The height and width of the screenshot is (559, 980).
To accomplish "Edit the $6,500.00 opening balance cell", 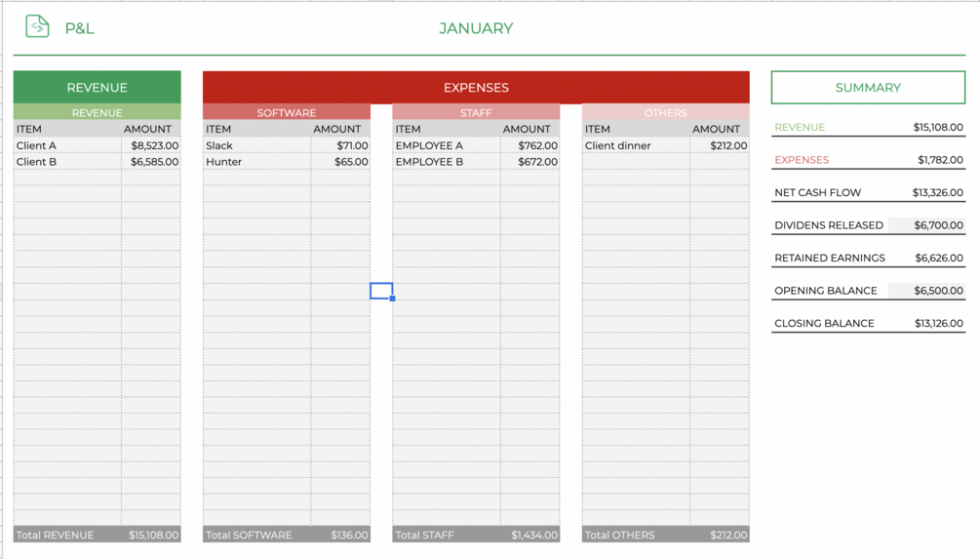I will [x=926, y=290].
